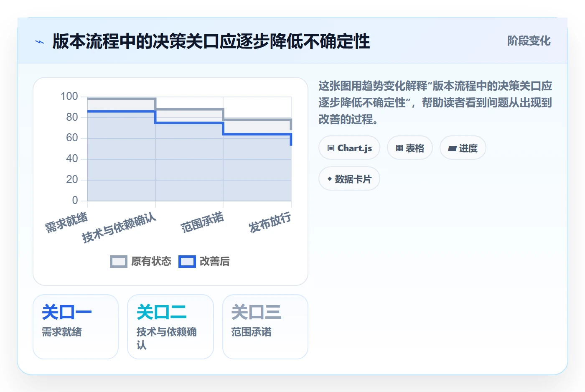Click the 改善后 legend label
Image resolution: width=585 pixels, height=392 pixels.
point(215,262)
